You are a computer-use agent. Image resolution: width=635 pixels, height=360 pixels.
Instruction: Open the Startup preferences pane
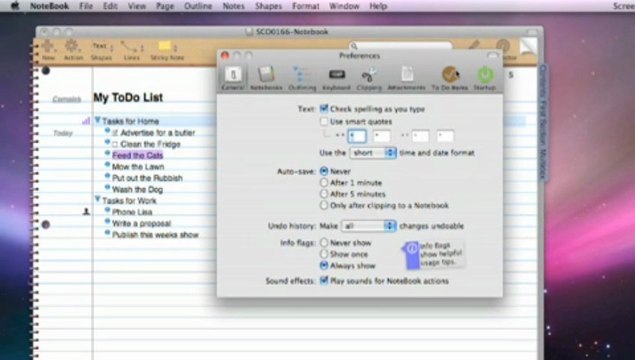(485, 78)
